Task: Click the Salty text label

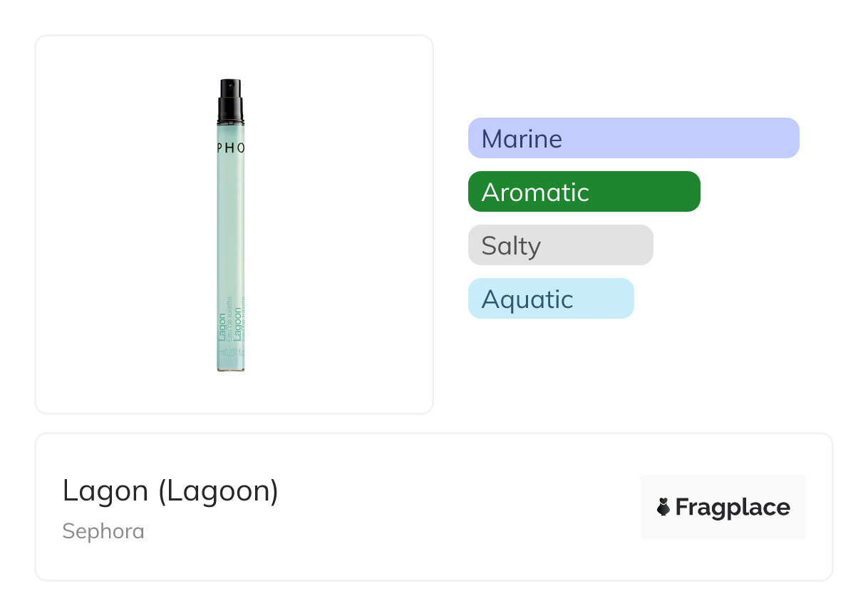Action: point(511,245)
